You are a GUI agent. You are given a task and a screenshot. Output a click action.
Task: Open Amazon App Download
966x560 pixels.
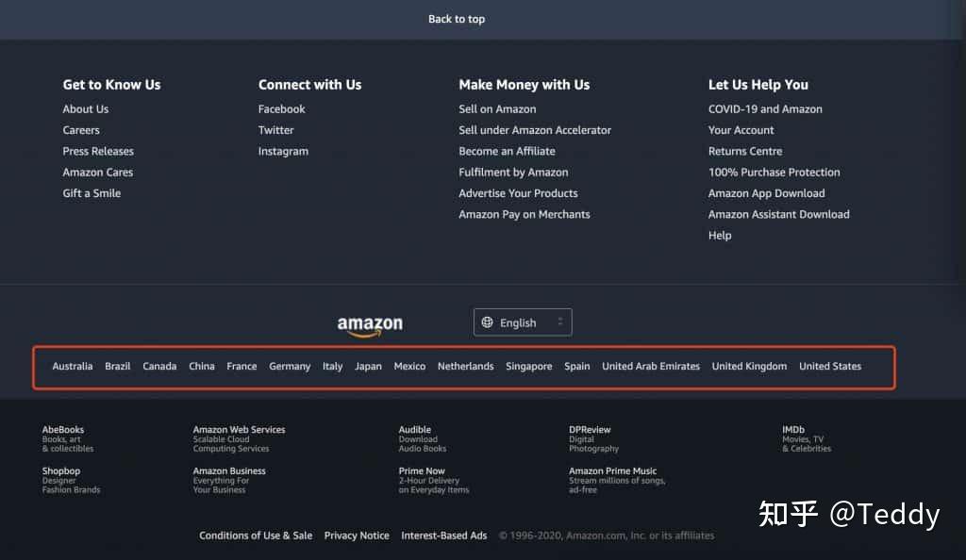coord(766,193)
